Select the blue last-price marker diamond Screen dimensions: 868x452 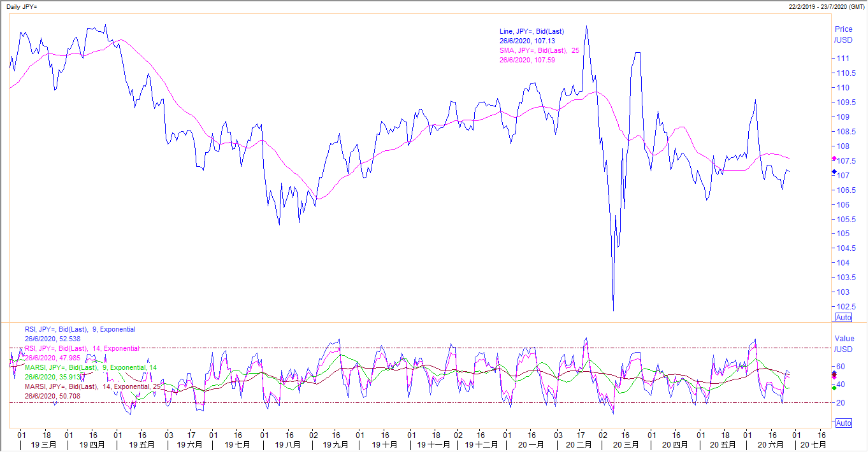point(834,172)
